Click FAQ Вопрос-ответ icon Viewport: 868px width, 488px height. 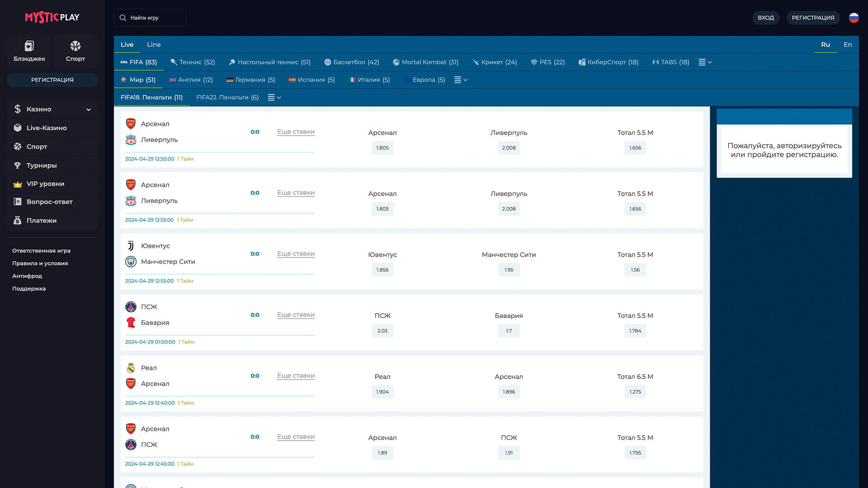17,202
